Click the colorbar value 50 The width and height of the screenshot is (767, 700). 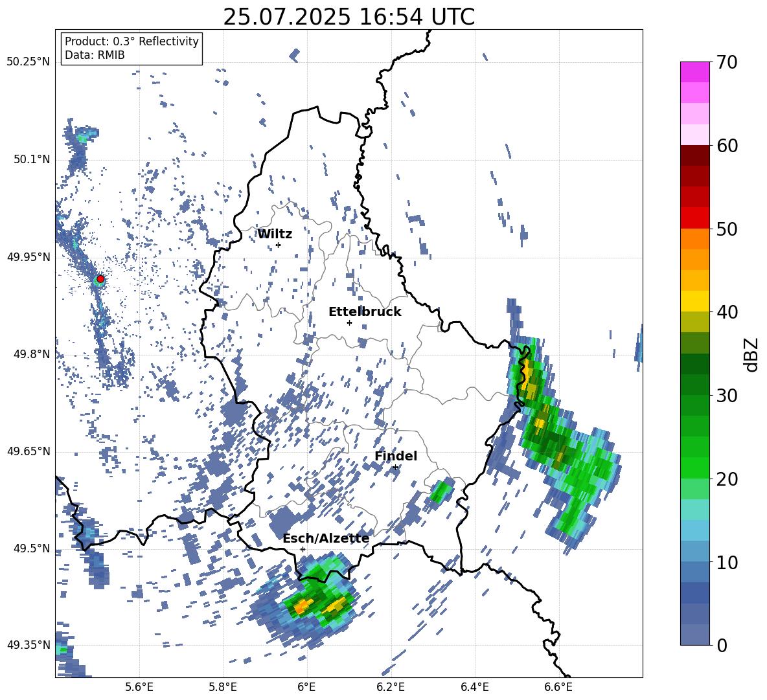point(727,229)
